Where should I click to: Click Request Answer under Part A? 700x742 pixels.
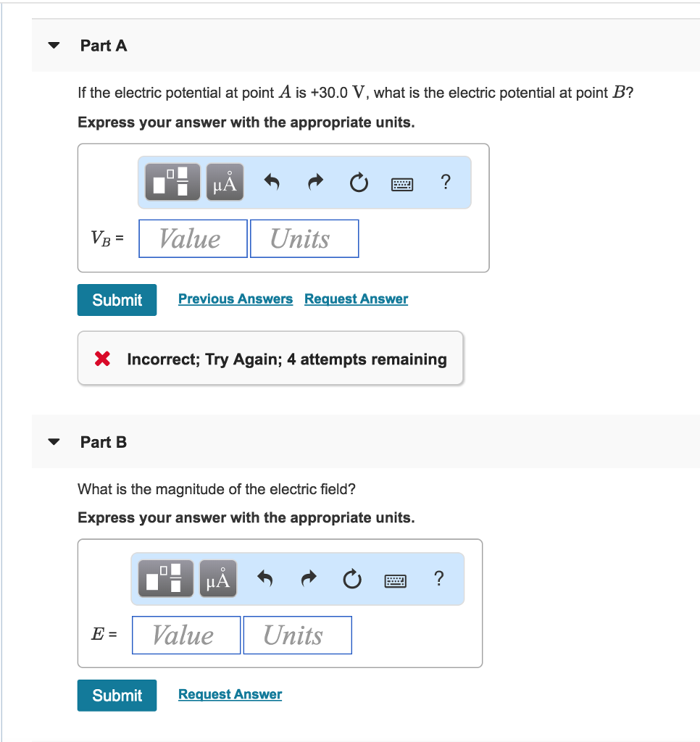(x=356, y=299)
